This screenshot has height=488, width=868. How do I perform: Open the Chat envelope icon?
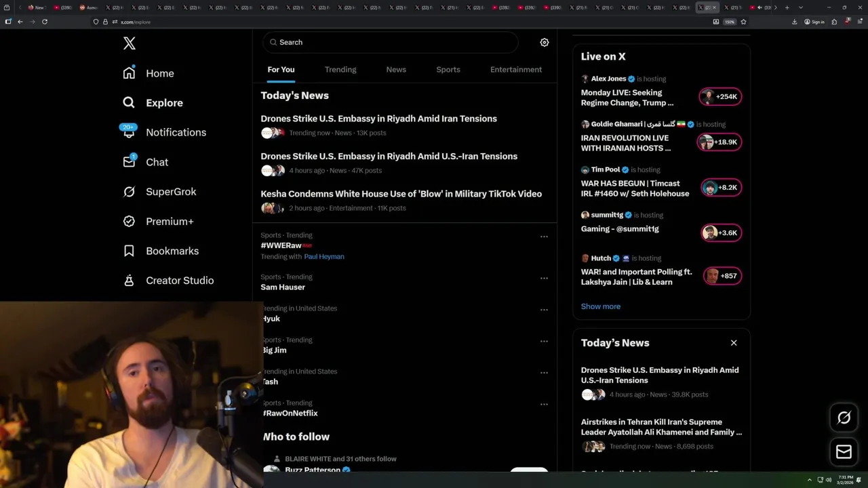pyautogui.click(x=129, y=162)
